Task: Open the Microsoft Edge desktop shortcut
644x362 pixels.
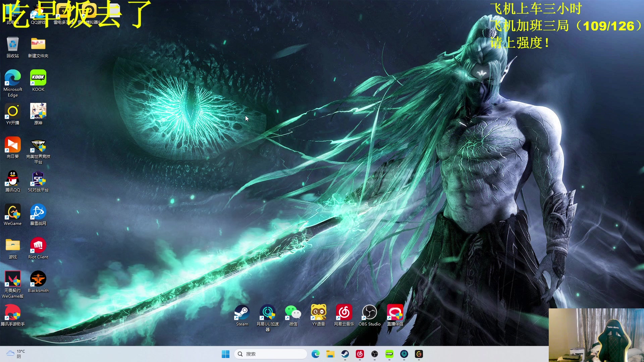Action: click(x=13, y=78)
